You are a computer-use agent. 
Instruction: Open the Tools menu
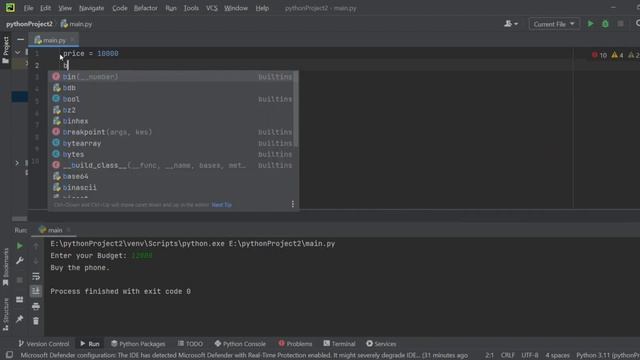(191, 8)
